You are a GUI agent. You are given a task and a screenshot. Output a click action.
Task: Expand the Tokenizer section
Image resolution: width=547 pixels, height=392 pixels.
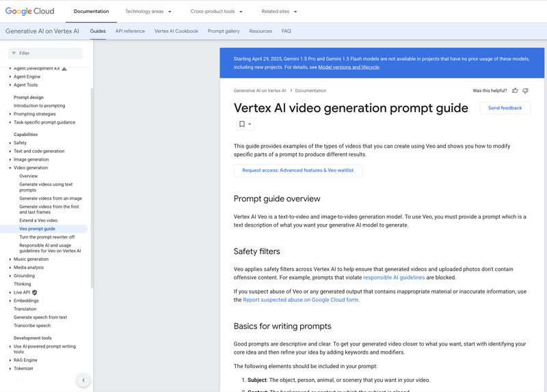pyautogui.click(x=10, y=368)
